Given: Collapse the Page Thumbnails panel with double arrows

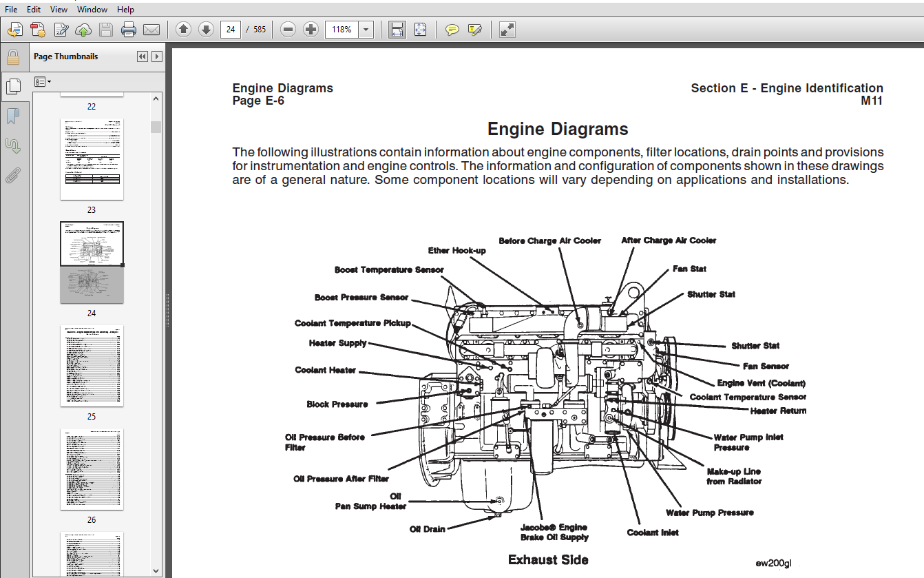Looking at the screenshot, I should click(x=143, y=56).
